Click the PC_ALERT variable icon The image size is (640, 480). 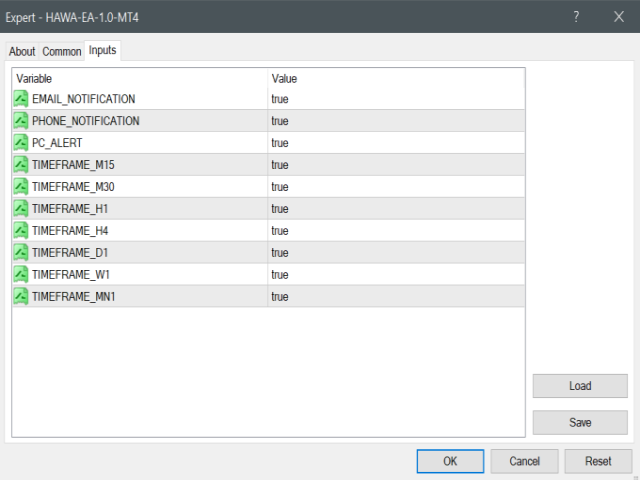click(x=21, y=143)
